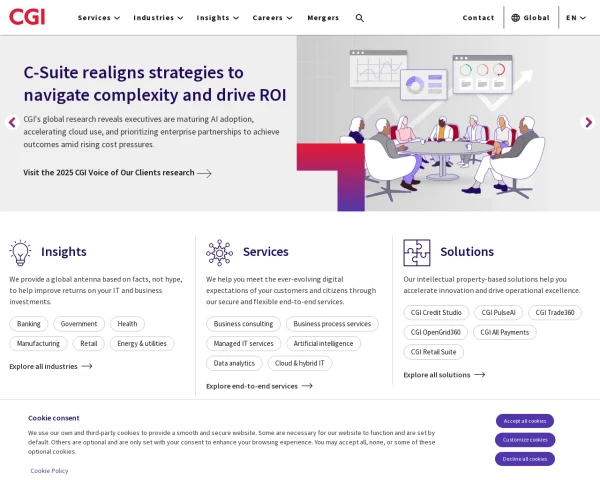Open CGI Trade360 solution tag

click(x=555, y=312)
